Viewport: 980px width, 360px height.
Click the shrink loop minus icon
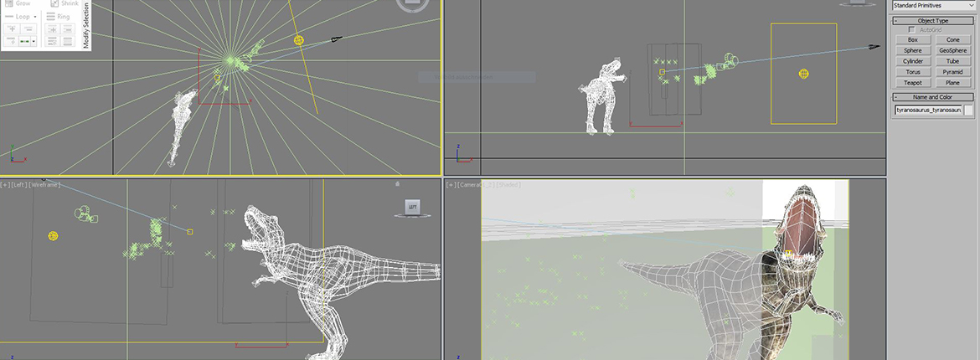[x=28, y=29]
